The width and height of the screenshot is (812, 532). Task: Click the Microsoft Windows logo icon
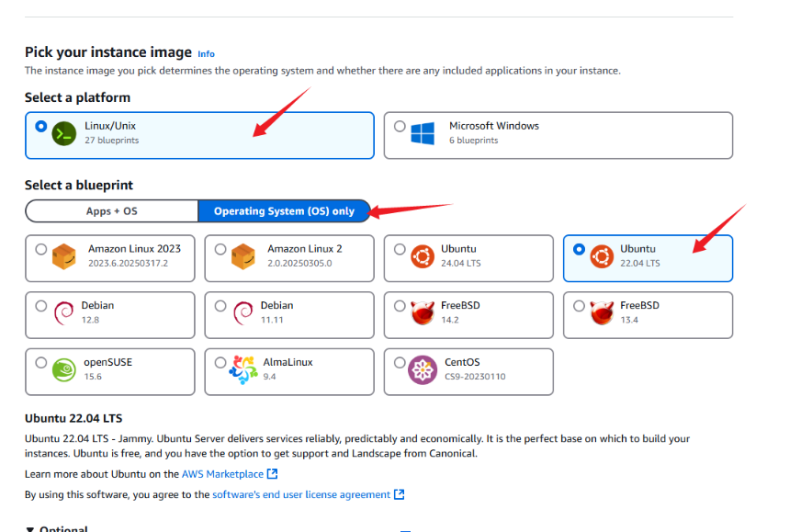click(423, 133)
